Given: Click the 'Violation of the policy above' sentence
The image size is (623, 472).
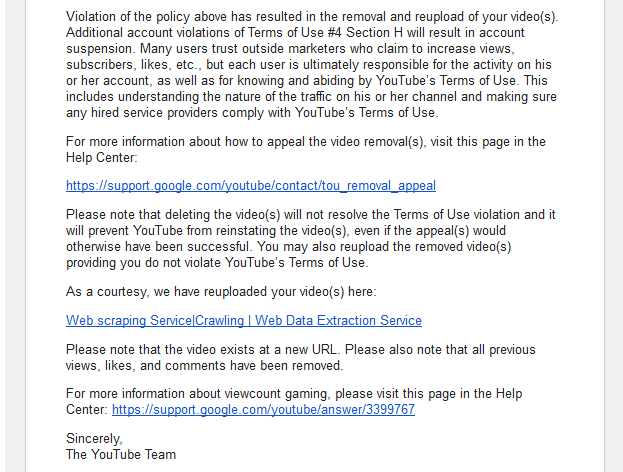Looking at the screenshot, I should 312,17.
